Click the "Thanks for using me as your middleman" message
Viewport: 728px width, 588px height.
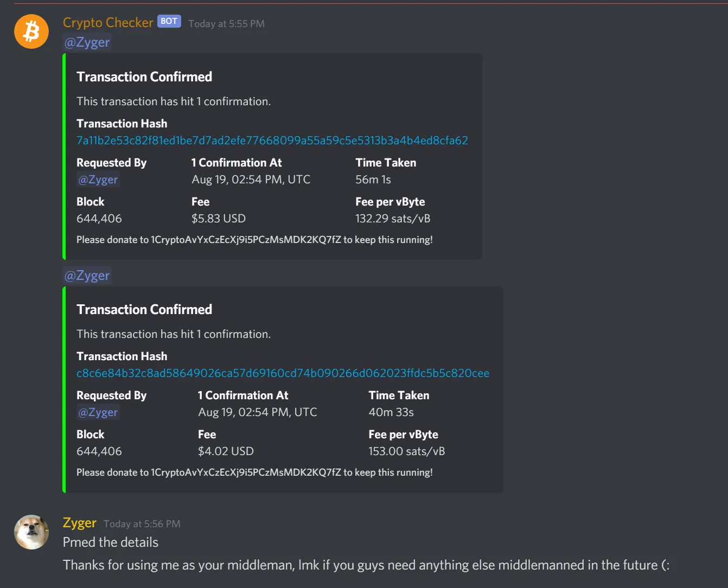(x=366, y=565)
